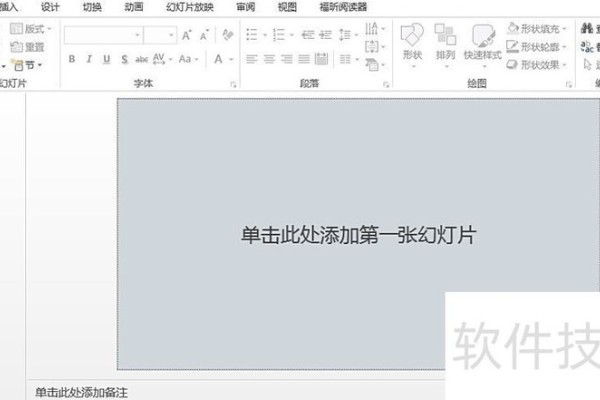Open 形状效果 shape effects menu

click(x=536, y=65)
